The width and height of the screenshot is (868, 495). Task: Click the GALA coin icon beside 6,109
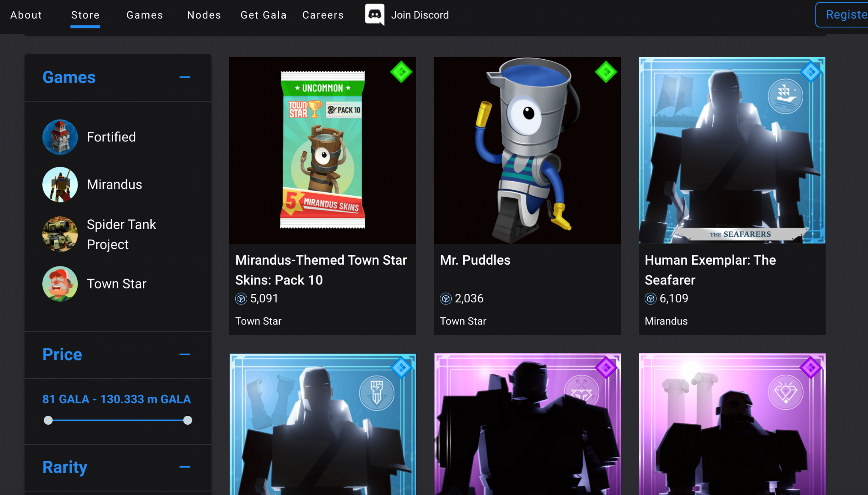click(x=650, y=299)
